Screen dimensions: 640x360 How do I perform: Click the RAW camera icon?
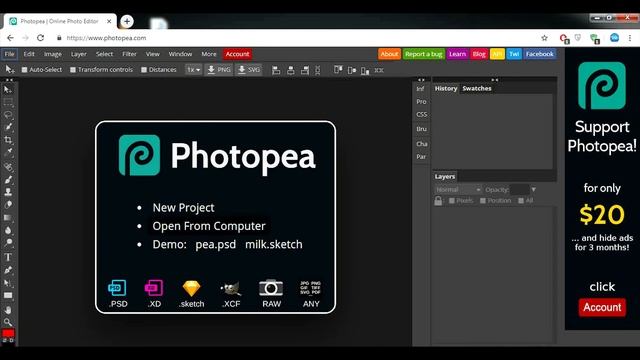pos(271,288)
